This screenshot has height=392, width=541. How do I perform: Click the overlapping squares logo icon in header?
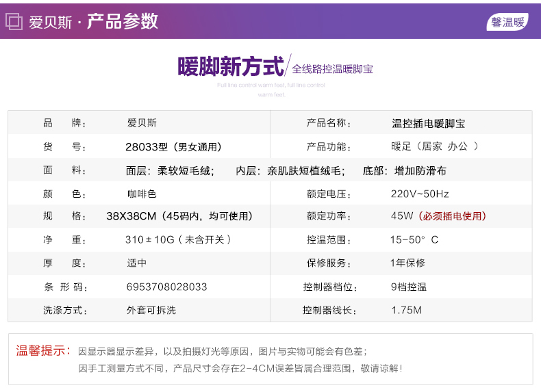point(14,21)
